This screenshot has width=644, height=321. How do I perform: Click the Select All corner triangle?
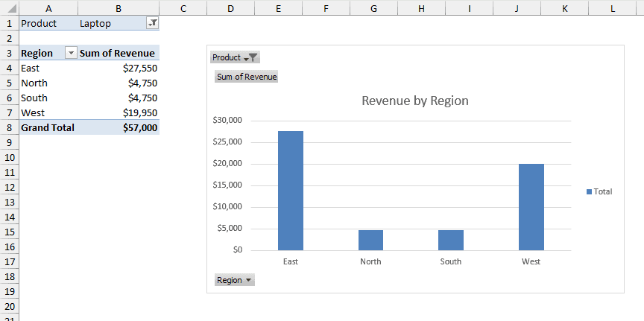point(11,9)
